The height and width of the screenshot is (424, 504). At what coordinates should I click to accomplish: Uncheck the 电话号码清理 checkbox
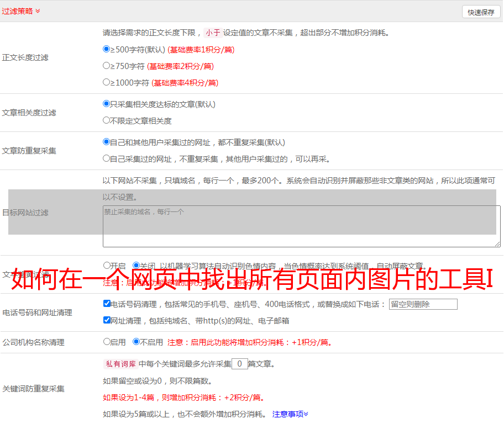tap(107, 304)
